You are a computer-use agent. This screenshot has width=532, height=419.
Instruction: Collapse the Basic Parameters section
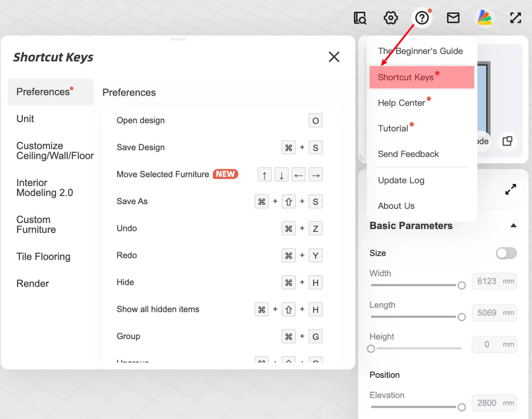[x=513, y=226]
